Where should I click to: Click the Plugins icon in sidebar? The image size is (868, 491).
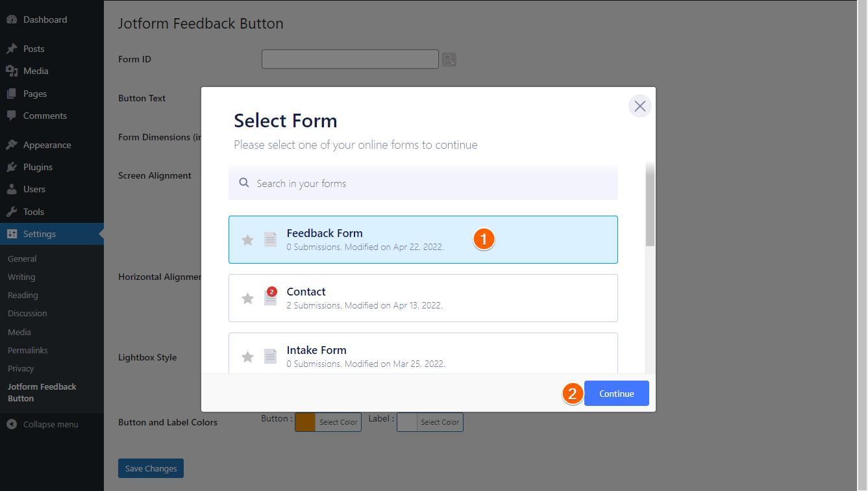12,168
